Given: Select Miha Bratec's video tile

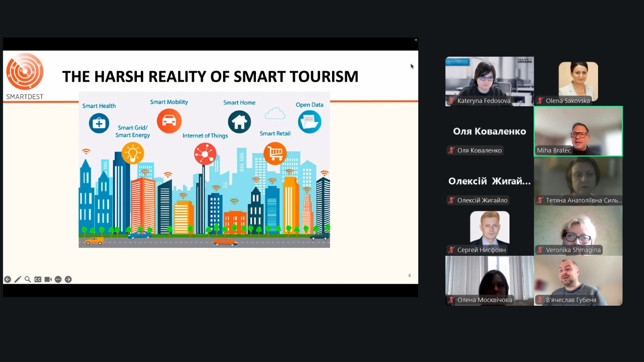Looking at the screenshot, I should (x=578, y=131).
